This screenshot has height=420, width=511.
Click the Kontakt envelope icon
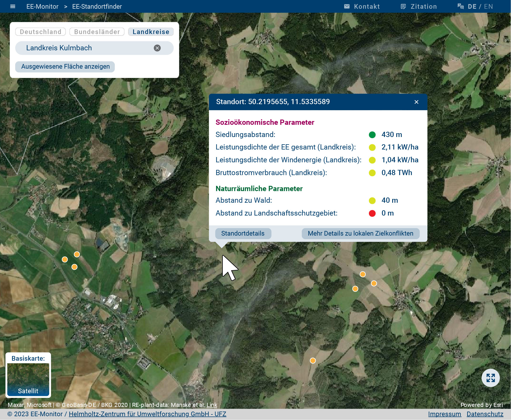pos(347,6)
